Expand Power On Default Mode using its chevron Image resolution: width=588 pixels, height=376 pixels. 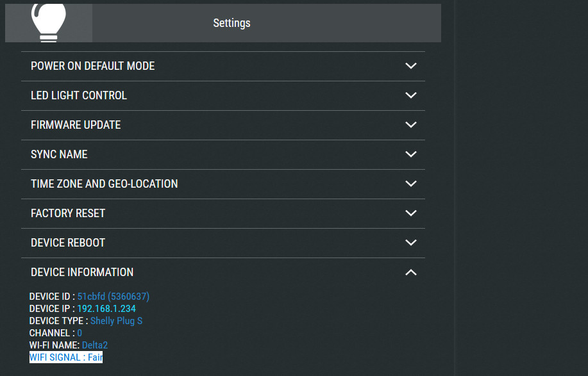click(411, 66)
